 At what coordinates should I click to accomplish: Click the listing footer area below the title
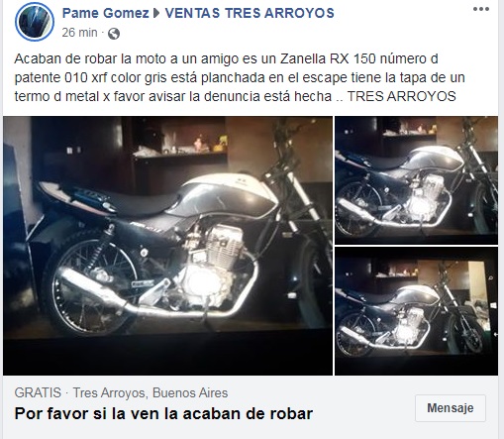tap(252, 431)
